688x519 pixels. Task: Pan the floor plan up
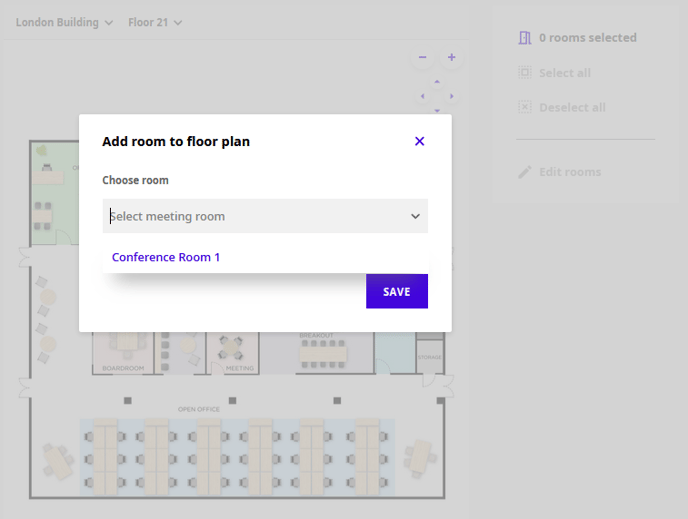click(437, 82)
